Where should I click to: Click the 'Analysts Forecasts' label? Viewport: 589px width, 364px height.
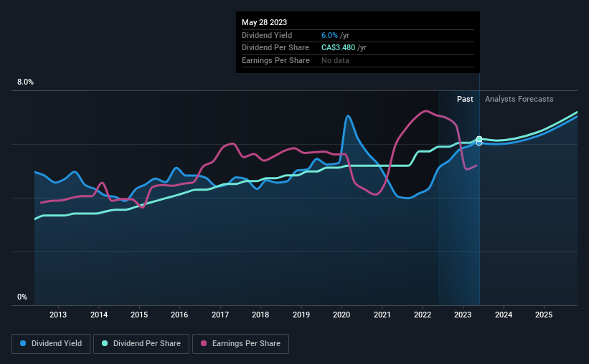[x=519, y=99]
